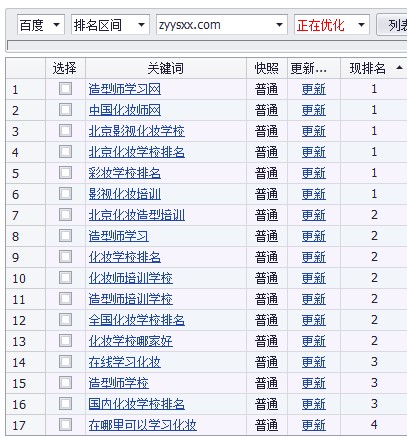Viewport: 407px width, 438px height.
Task: Click 更新 for 国内化妆学校排名 row
Action: [x=314, y=404]
